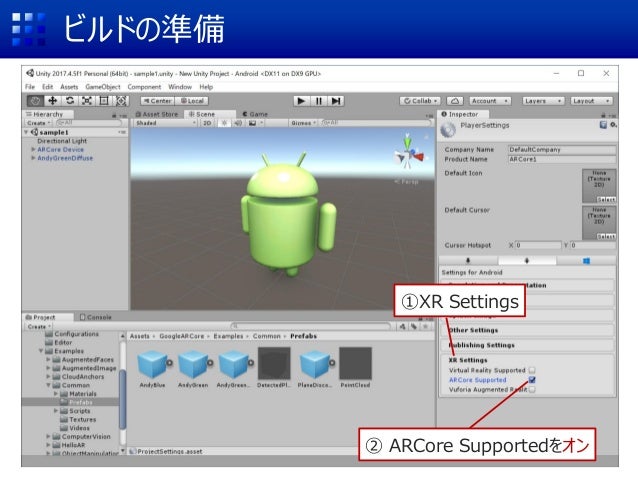
Task: Click the Product Name field
Action: [x=562, y=159]
